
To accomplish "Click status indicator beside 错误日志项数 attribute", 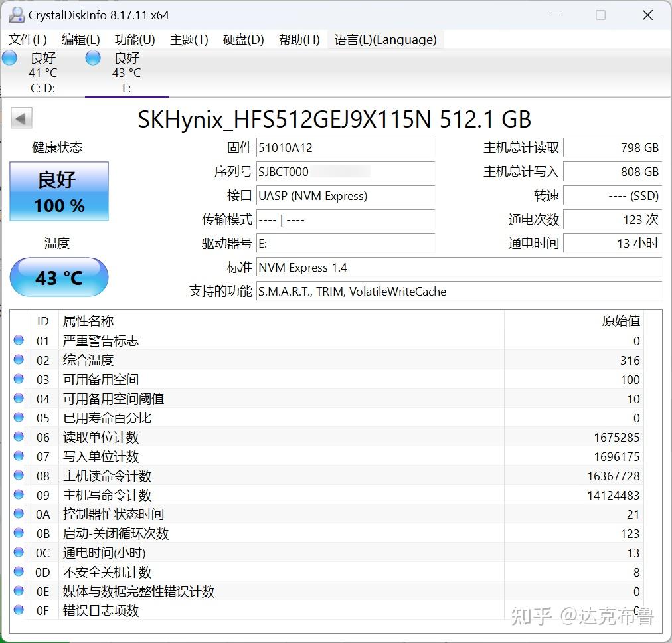I will click(18, 610).
